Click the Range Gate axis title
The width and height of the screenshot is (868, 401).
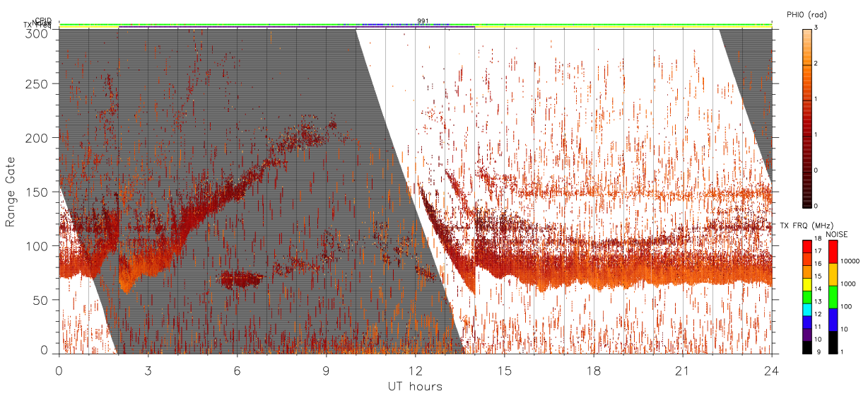click(11, 192)
